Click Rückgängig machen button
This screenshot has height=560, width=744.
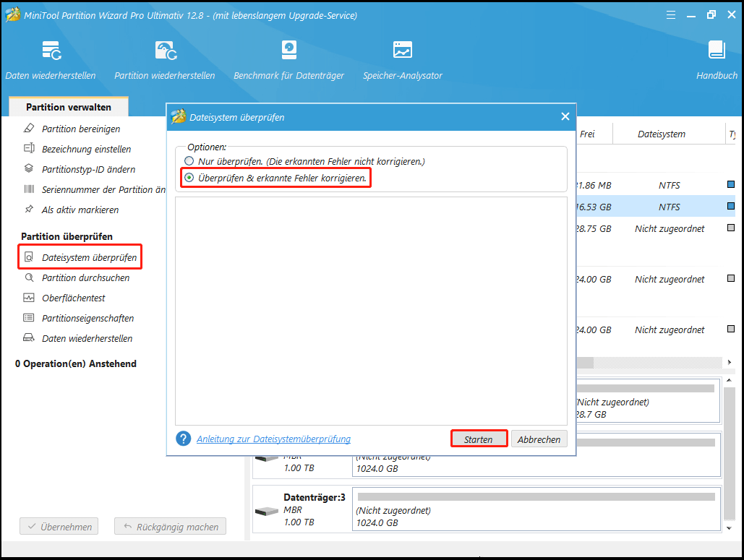coord(170,526)
